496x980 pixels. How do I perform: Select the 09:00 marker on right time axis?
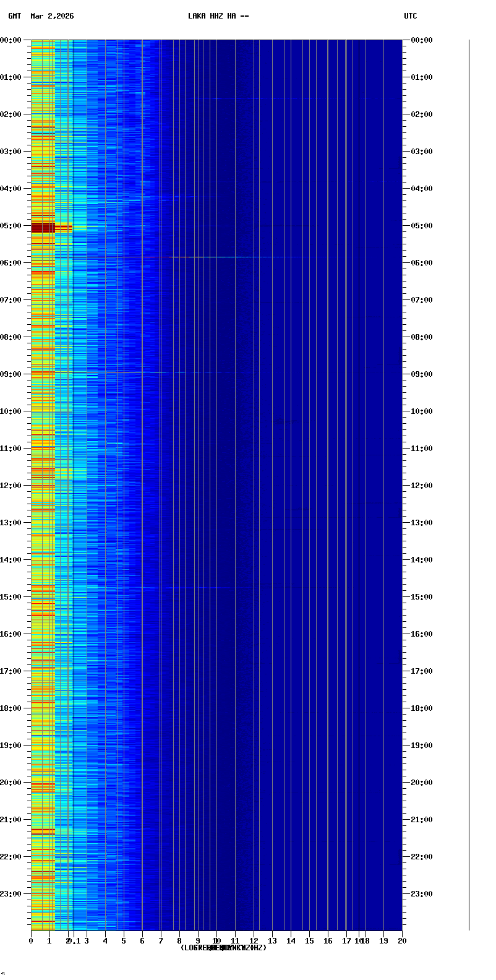click(422, 374)
